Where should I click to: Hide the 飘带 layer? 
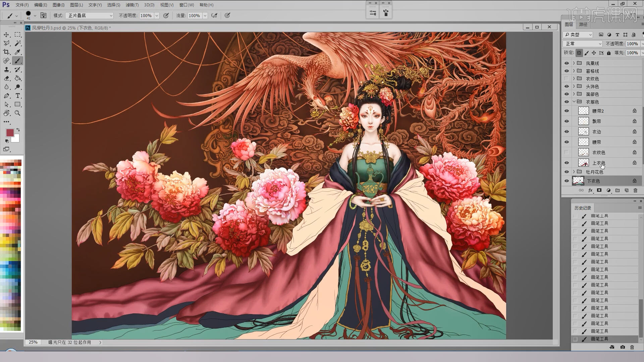coord(567,121)
